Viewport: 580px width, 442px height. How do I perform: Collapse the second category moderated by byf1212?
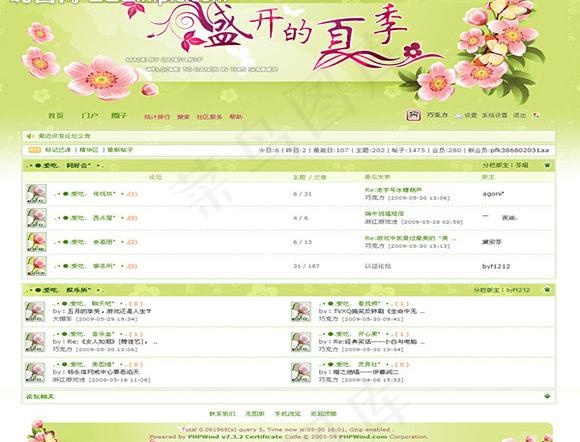pyautogui.click(x=547, y=290)
